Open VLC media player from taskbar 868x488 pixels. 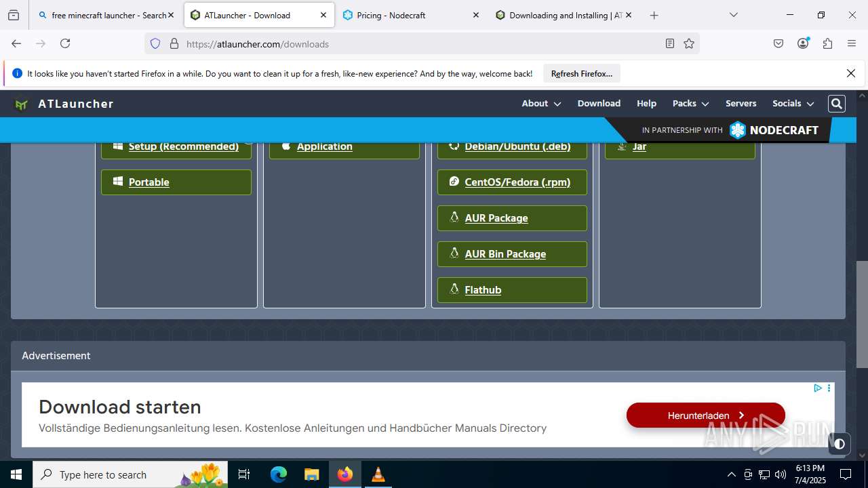click(378, 474)
